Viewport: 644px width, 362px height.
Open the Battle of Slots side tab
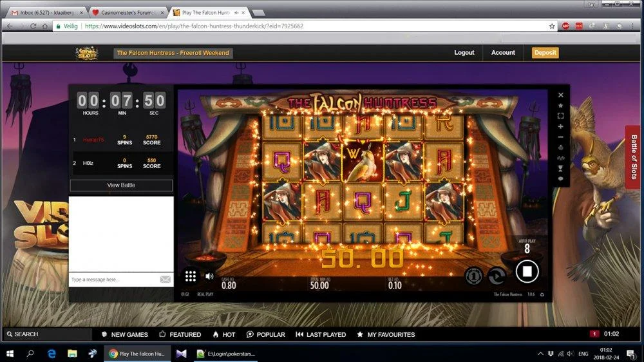(634, 157)
